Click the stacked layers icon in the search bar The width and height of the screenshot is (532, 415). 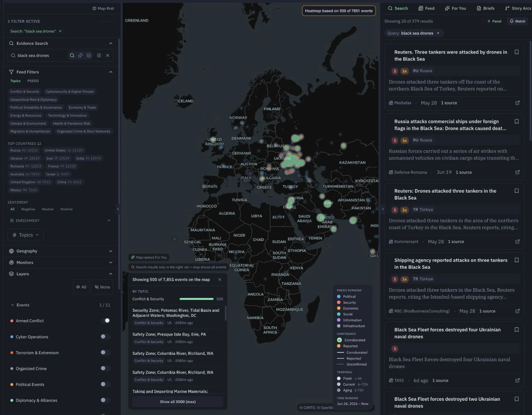point(89,55)
